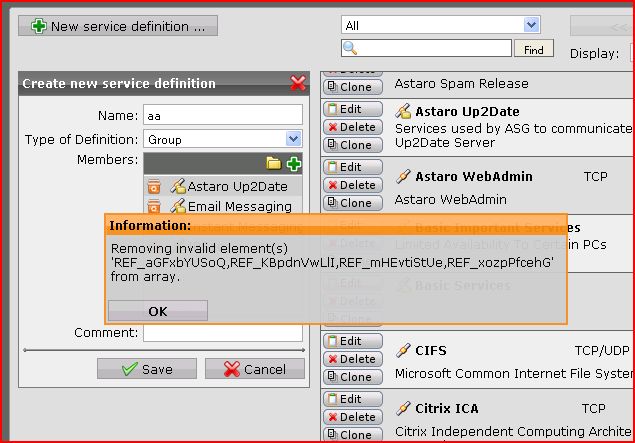Select Astaro Up2Date in Members list
The image size is (635, 443).
click(x=237, y=187)
